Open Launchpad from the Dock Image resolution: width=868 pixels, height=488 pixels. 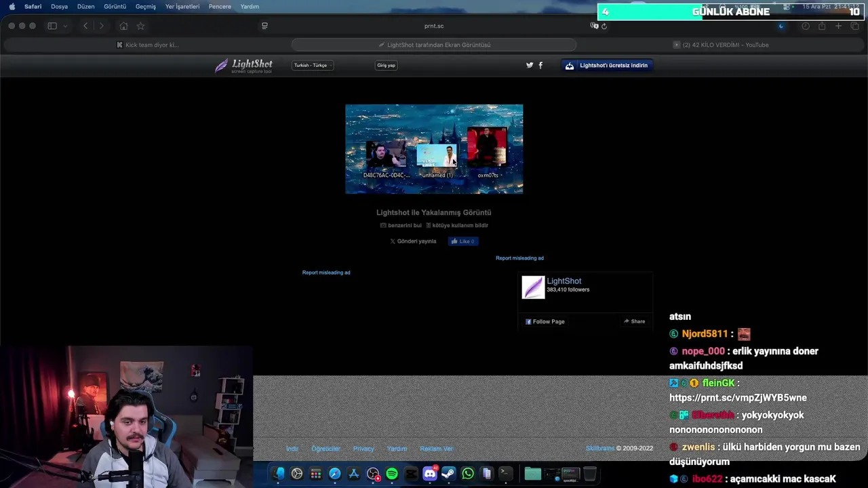coord(316,474)
